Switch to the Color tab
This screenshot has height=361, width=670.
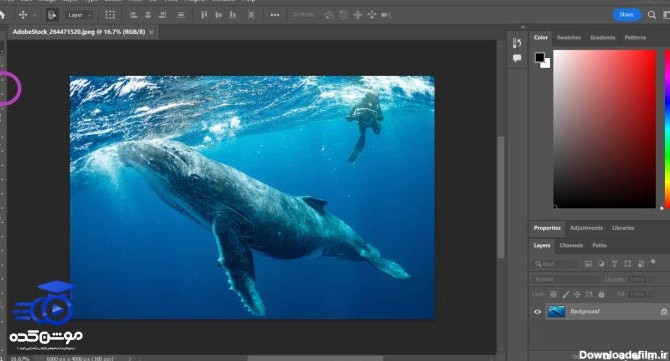click(541, 38)
